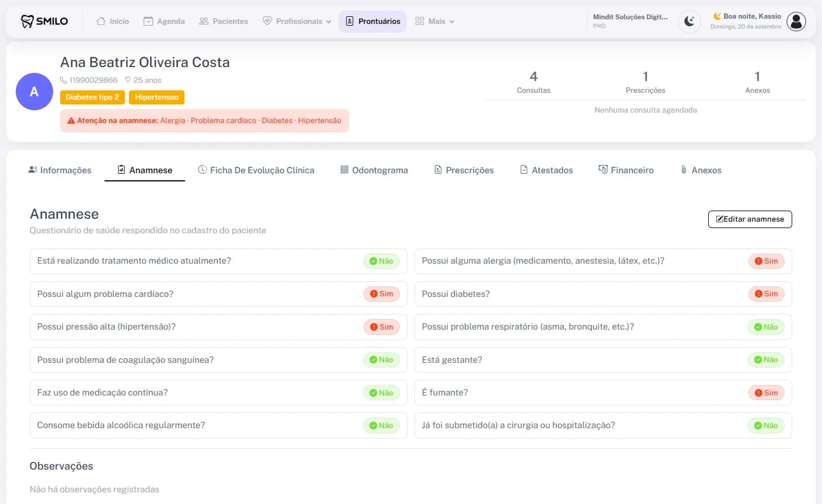The image size is (822, 504).
Task: Switch to the Financeiro tab
Action: [626, 170]
